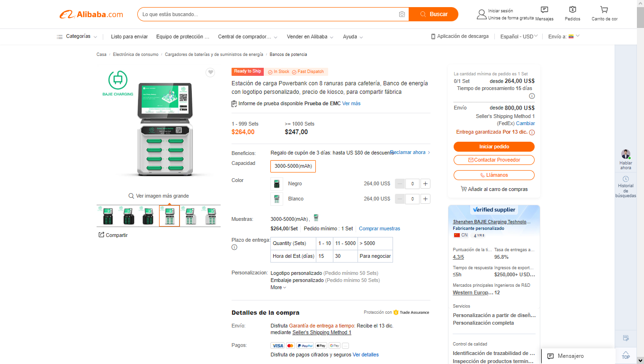The height and width of the screenshot is (364, 644).
Task: Click the Iniciar pedido button
Action: click(494, 147)
